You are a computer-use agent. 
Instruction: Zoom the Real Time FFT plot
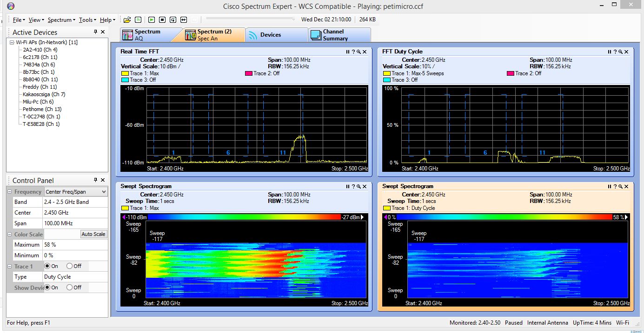point(359,52)
